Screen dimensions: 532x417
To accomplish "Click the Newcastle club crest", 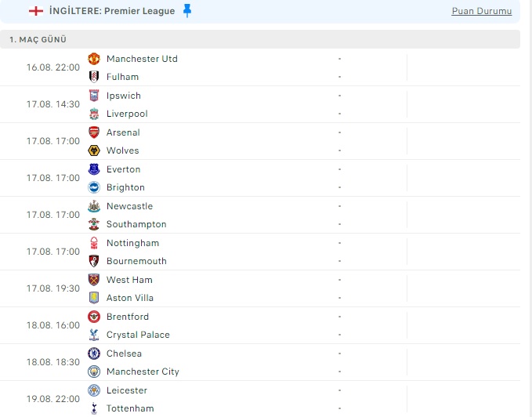I will coord(94,206).
